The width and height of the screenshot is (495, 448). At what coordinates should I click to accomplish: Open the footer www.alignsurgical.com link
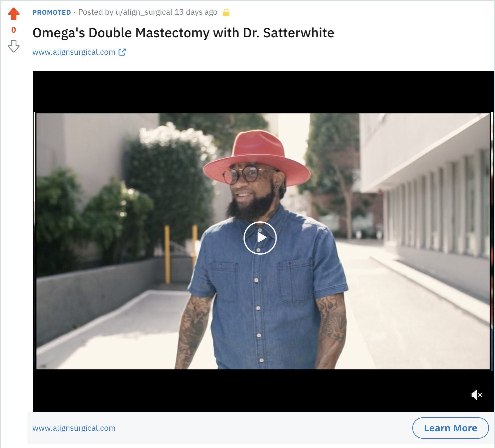[x=74, y=428]
